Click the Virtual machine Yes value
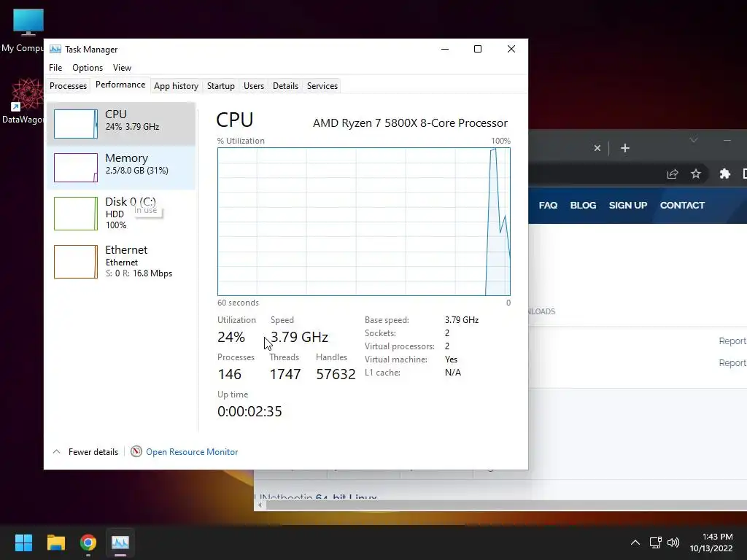The height and width of the screenshot is (560, 747). (x=451, y=359)
